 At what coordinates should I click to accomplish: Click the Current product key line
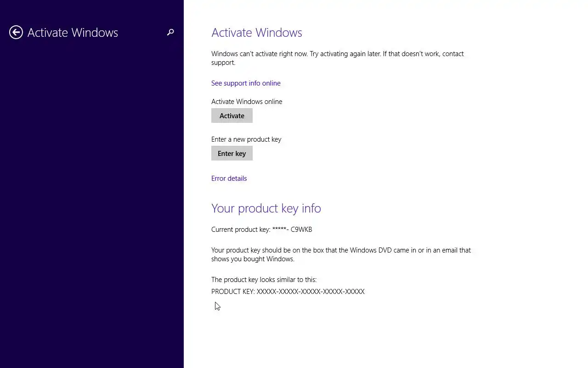click(262, 229)
